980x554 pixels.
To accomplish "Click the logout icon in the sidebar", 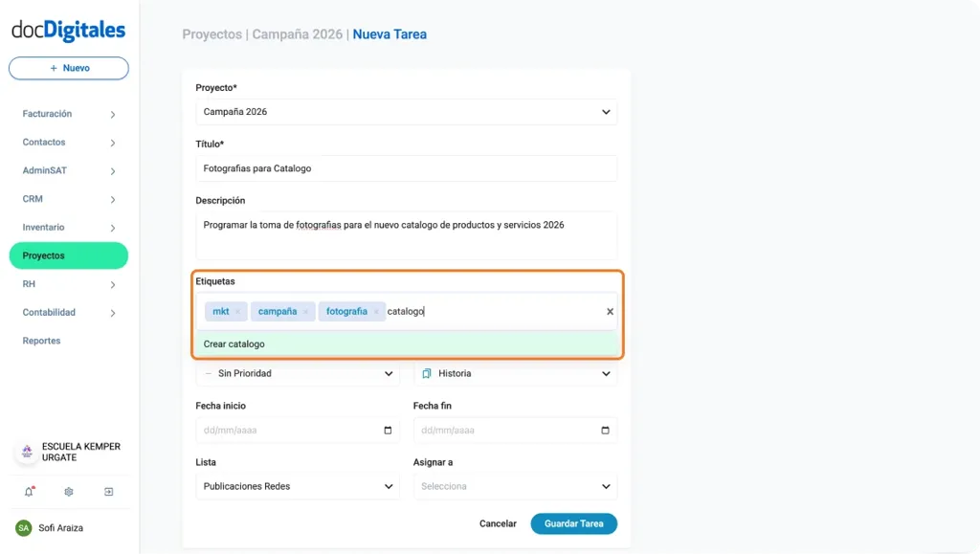I will tap(108, 491).
